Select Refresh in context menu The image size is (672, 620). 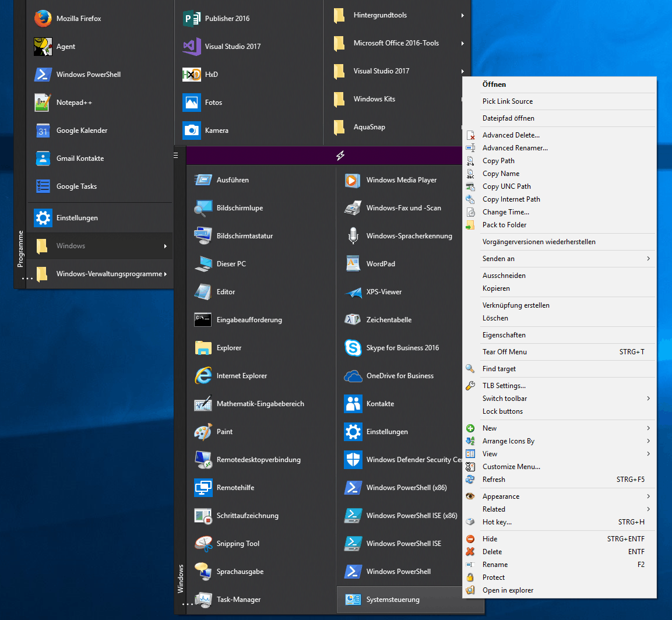coord(560,479)
